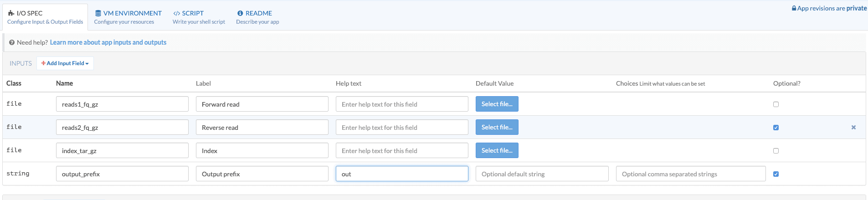Edit the reads2_fq_gz name field
868x200 pixels.
122,127
